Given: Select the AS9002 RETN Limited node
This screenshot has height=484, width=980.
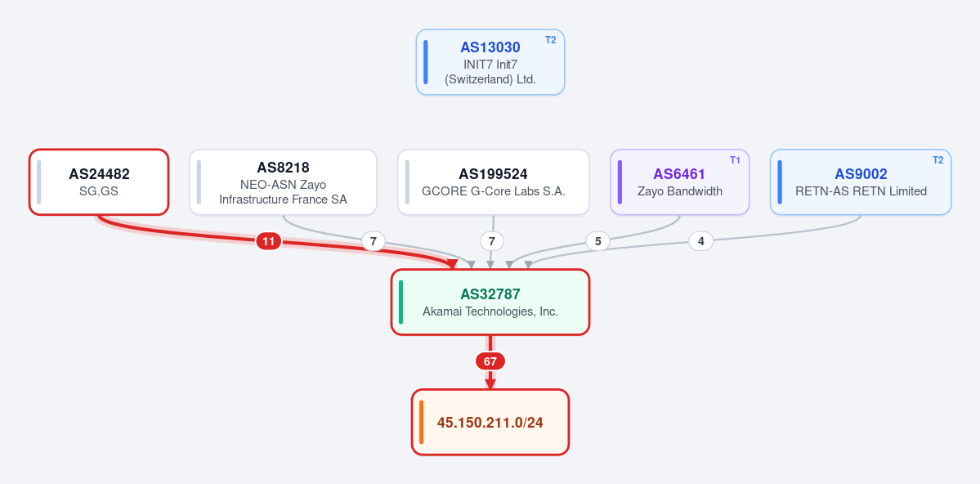Looking at the screenshot, I should (x=861, y=182).
